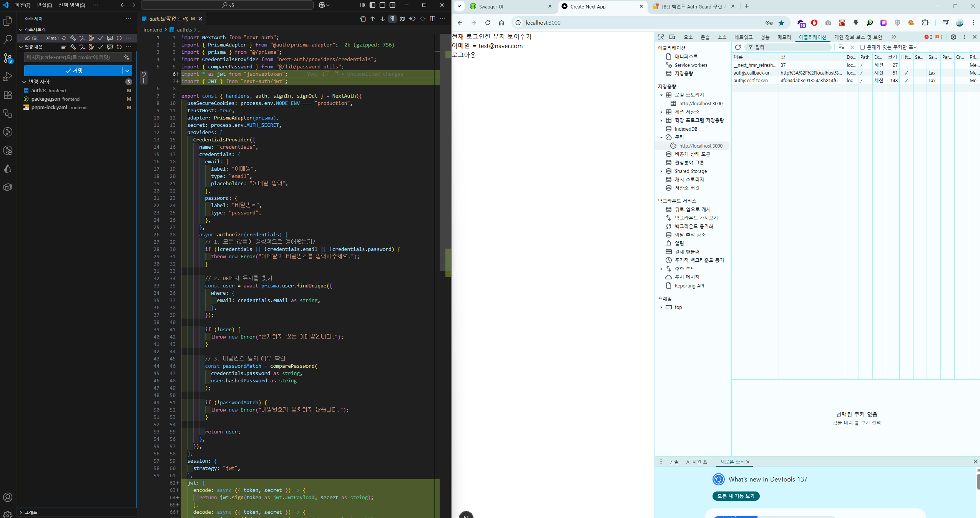
Task: Reload the page in Chrome
Action: point(487,23)
